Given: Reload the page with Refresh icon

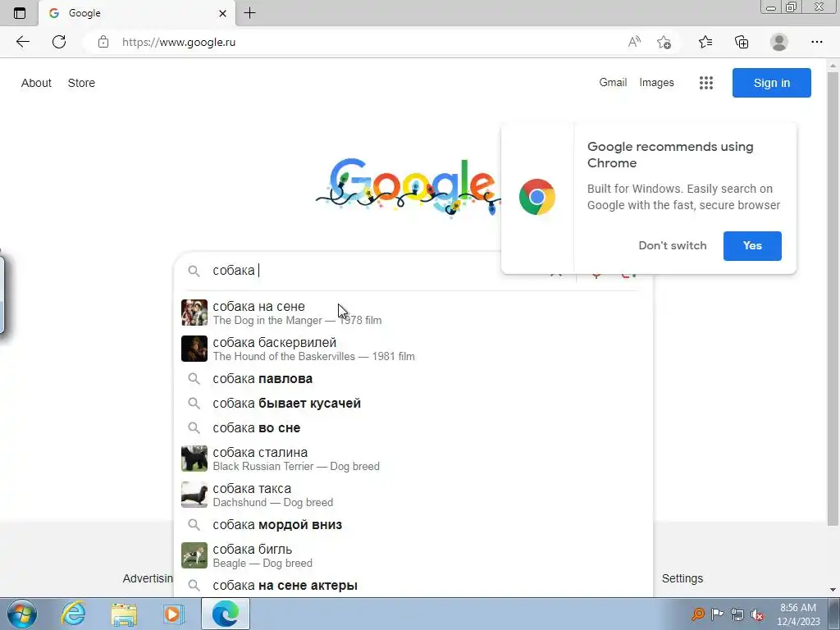Looking at the screenshot, I should point(59,42).
